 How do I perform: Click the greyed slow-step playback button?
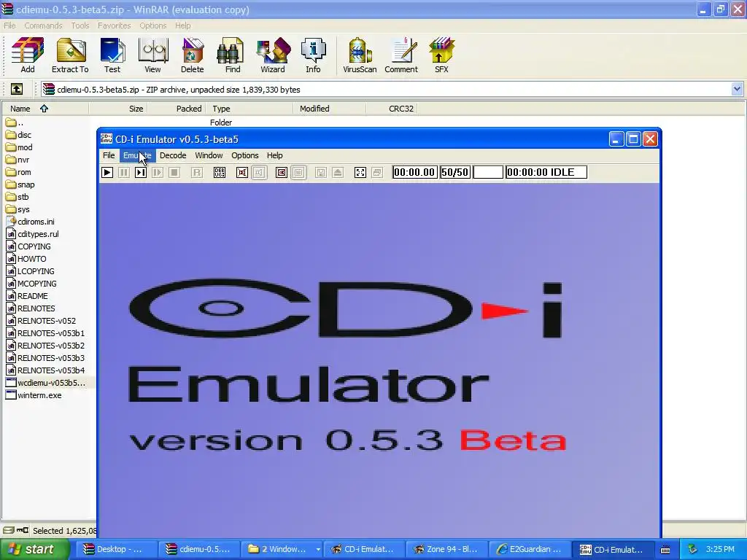(x=158, y=172)
